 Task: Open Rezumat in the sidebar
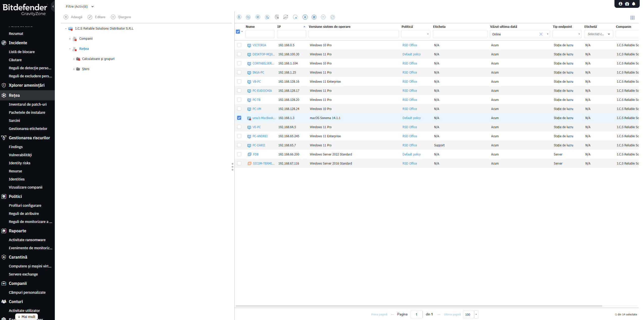coord(16,34)
